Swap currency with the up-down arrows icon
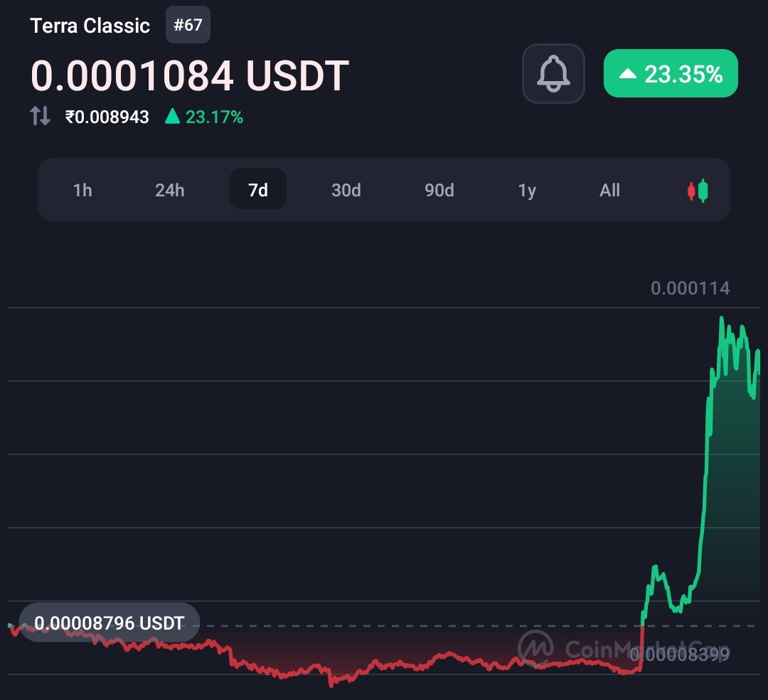This screenshot has width=768, height=700. click(x=40, y=116)
